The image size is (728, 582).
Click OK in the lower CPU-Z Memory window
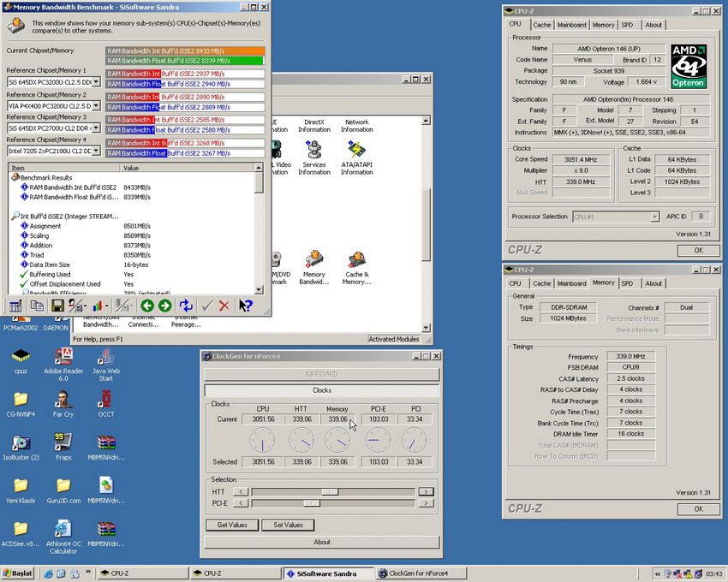pyautogui.click(x=698, y=509)
